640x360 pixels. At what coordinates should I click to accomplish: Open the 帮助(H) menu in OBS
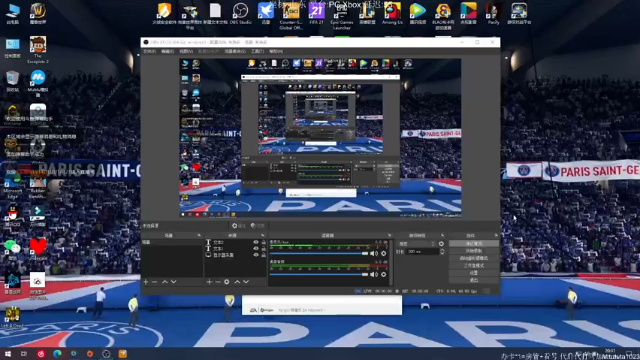point(276,51)
